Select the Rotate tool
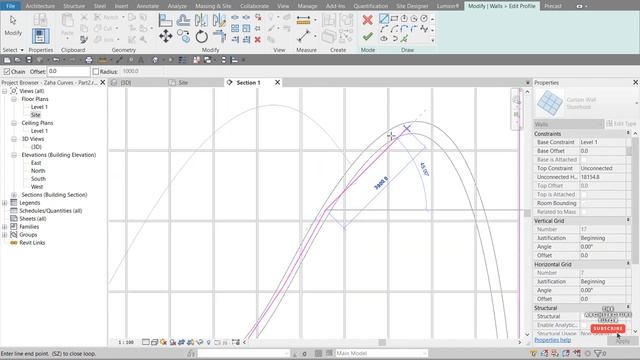Viewport: 640px width, 360px height. point(201,37)
